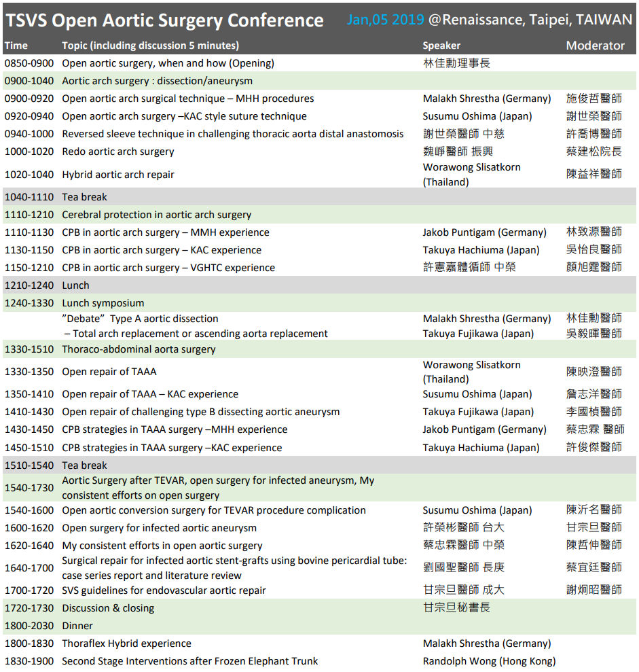
Task: Select the time cell "0850-0900"
Action: pos(29,63)
